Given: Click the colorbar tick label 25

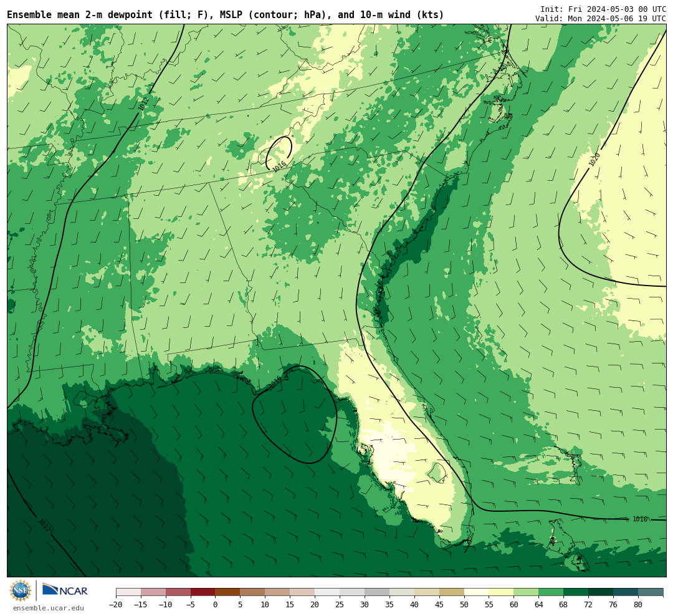Looking at the screenshot, I should pos(340,605).
